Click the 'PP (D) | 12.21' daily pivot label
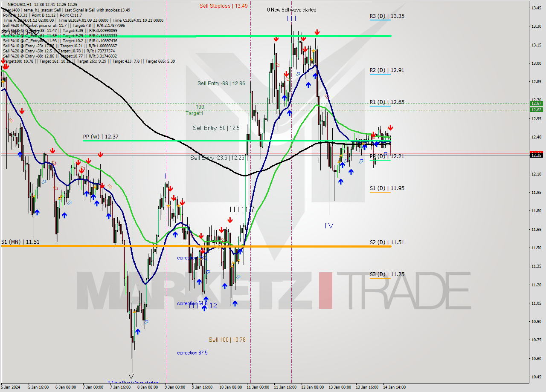The width and height of the screenshot is (546, 392). tap(387, 156)
